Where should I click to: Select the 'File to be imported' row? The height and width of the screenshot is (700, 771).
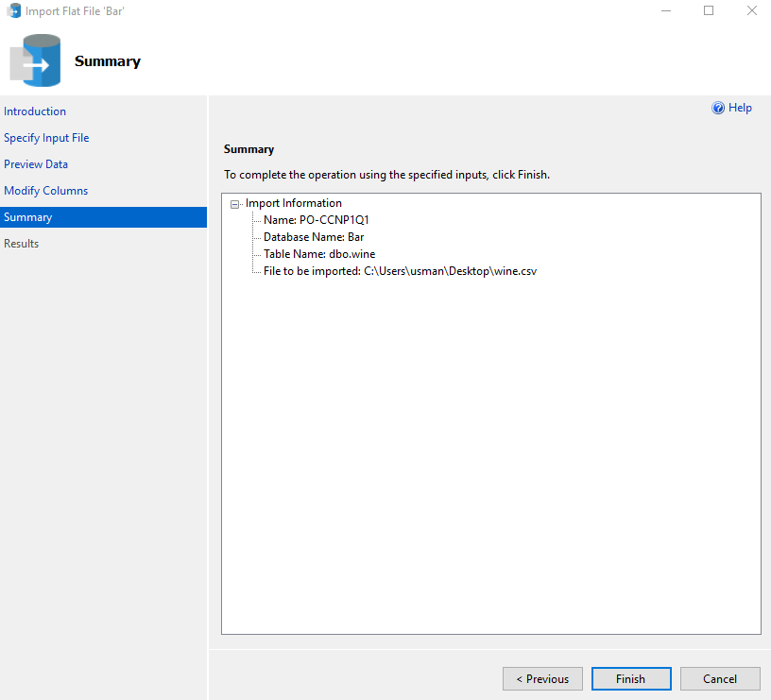[401, 271]
